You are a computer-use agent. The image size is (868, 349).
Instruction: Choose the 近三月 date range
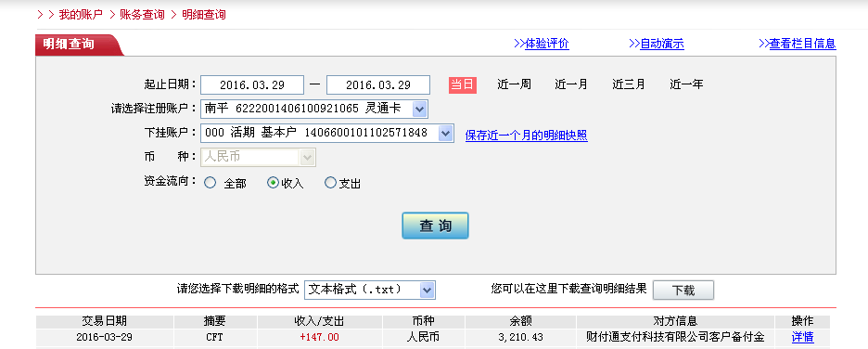point(629,84)
